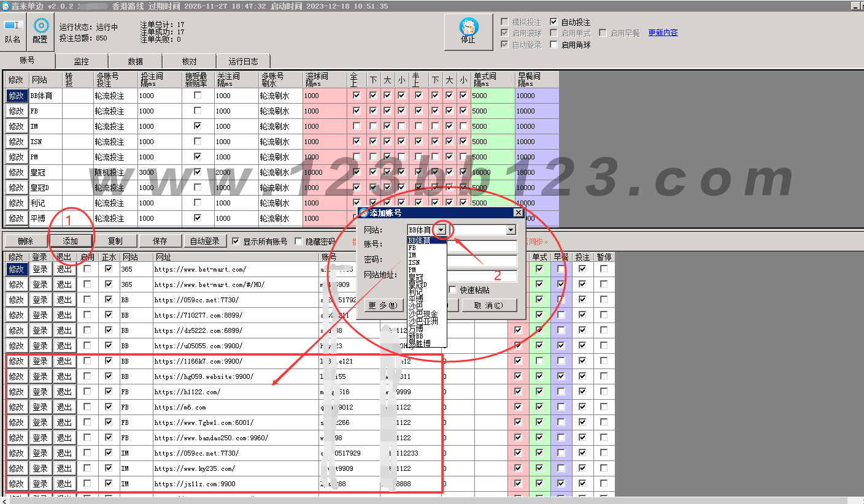Image resolution: width=864 pixels, height=504 pixels.
Task: Select the 18000 早餐间隔 cell
Action: (x=537, y=172)
